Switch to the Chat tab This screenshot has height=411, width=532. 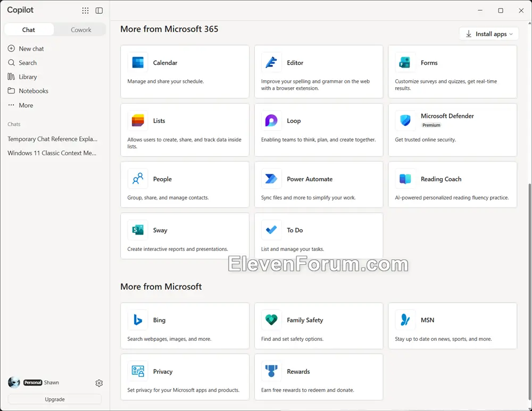[29, 29]
